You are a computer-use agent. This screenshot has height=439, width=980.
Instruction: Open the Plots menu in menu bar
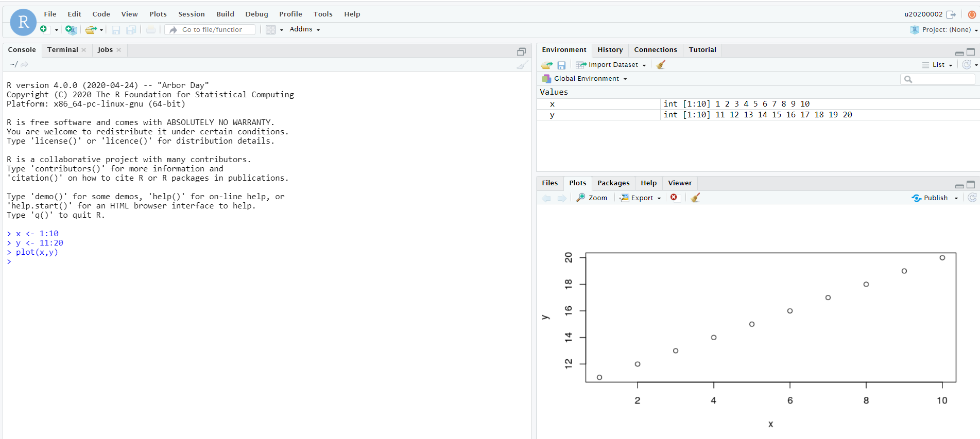158,14
